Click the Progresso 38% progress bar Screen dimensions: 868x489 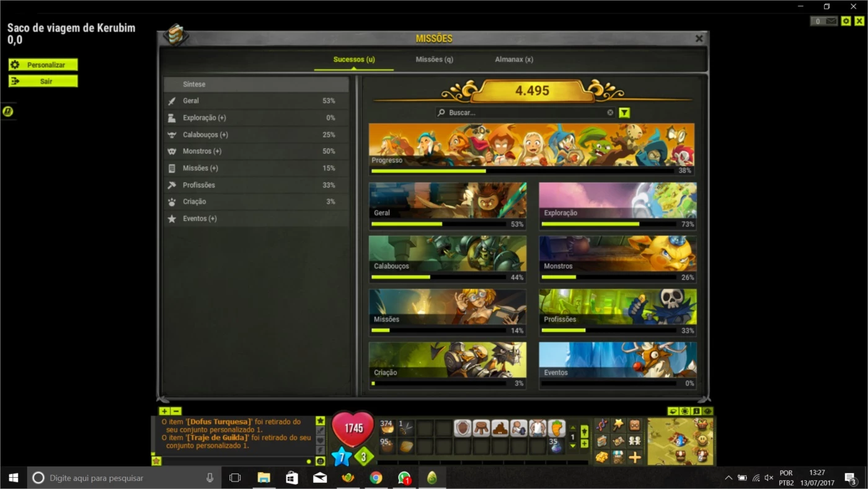coord(522,171)
